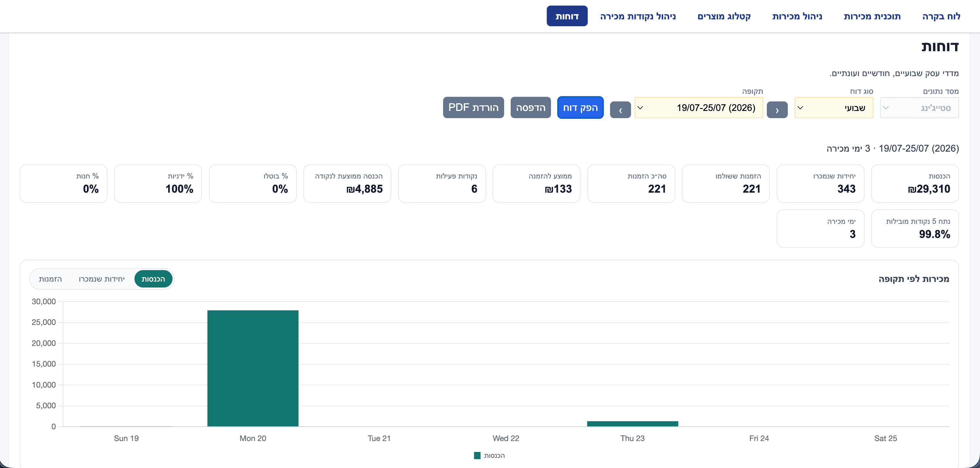
Task: Click the arrow button left of the period selector
Action: coord(620,110)
